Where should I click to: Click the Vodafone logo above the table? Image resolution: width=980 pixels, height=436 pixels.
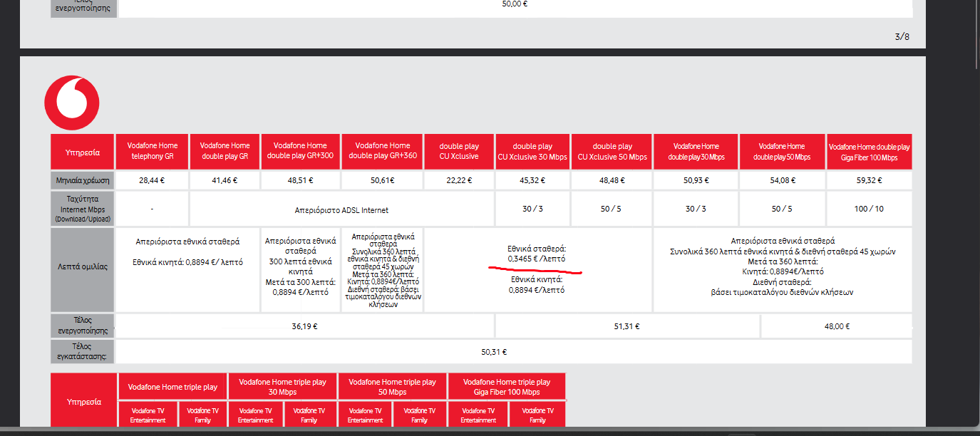click(x=72, y=103)
